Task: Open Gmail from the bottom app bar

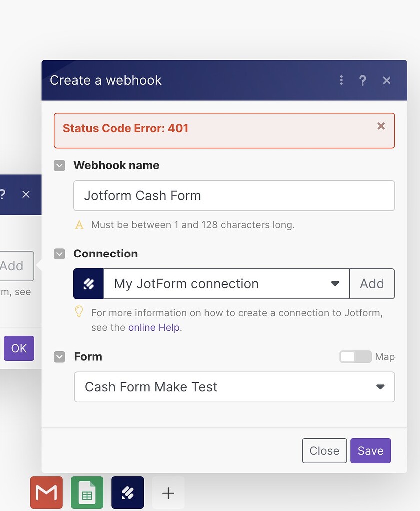Action: [x=46, y=492]
